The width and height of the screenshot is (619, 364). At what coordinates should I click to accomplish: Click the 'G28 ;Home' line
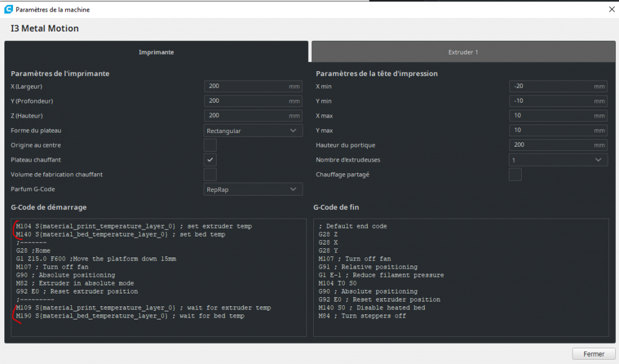click(x=33, y=251)
